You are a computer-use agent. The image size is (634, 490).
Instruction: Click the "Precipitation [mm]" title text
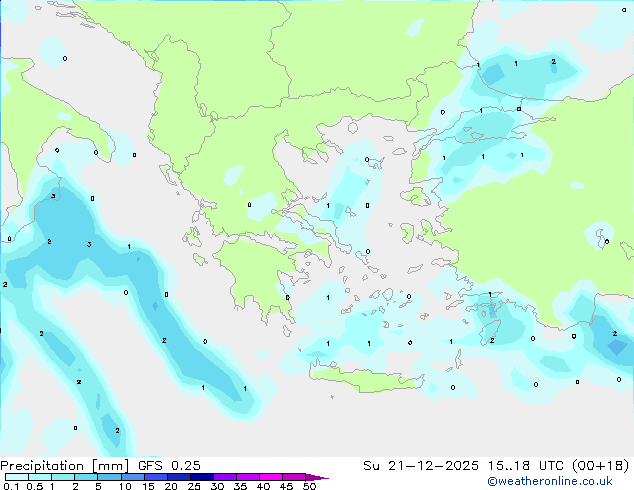click(x=65, y=466)
